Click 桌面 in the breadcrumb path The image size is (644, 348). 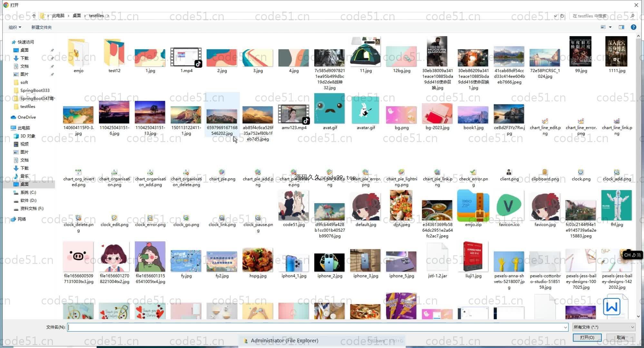77,16
